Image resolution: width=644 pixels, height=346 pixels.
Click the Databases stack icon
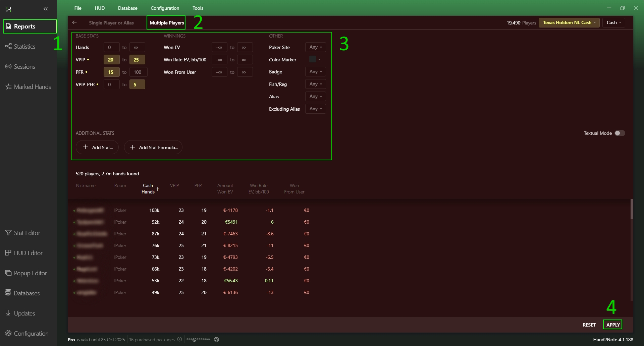pos(8,293)
